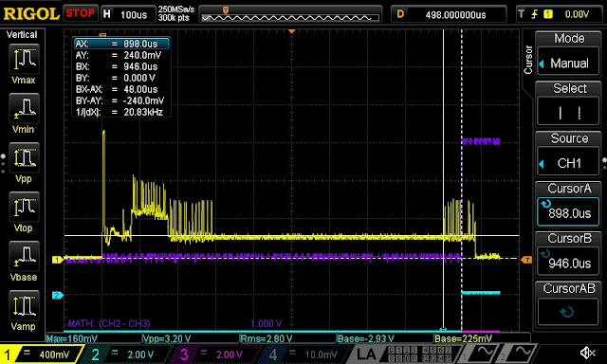The width and height of the screenshot is (607, 364).
Task: Open the Source CH1 selector
Action: click(x=567, y=163)
